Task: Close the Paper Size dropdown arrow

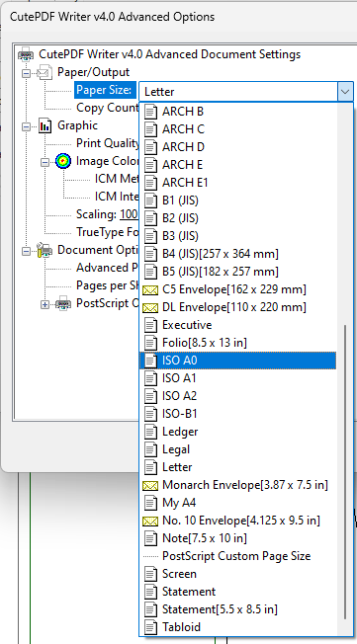Action: (345, 91)
